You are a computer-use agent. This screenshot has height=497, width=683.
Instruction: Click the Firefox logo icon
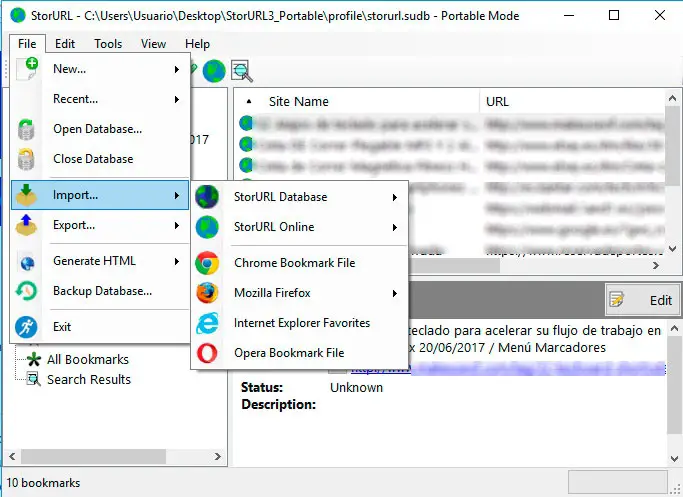click(x=207, y=293)
